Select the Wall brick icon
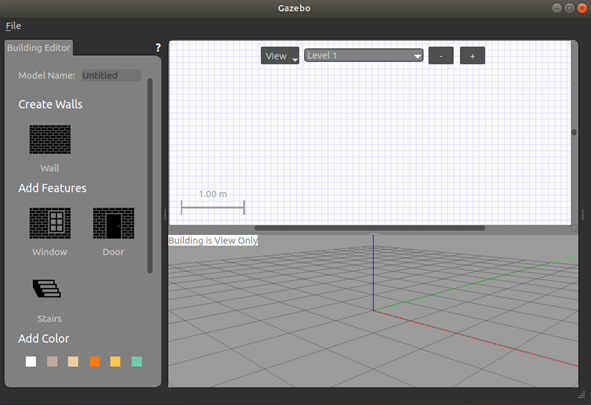591x405 pixels. point(50,139)
